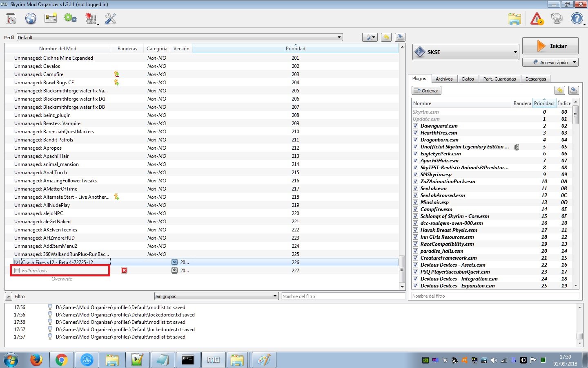The image size is (588, 368).
Task: Toggle the Dragonborn.esm plugin checkbox
Action: (x=415, y=140)
